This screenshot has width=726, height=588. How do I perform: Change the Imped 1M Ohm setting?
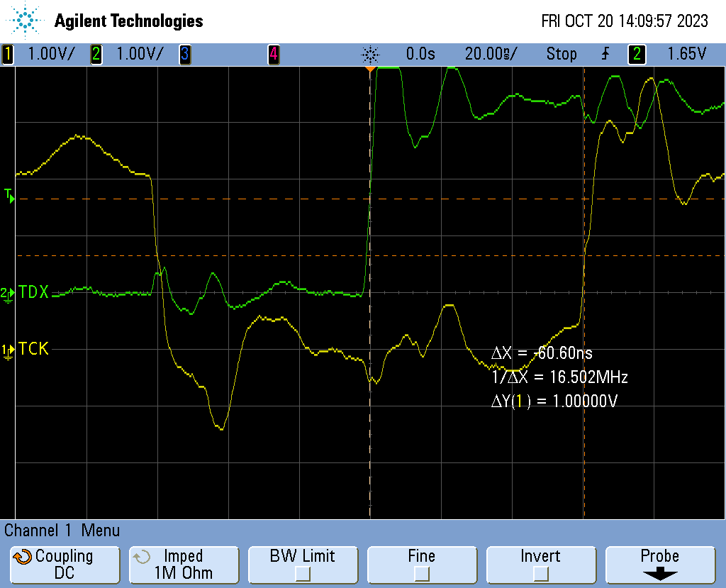pyautogui.click(x=183, y=565)
